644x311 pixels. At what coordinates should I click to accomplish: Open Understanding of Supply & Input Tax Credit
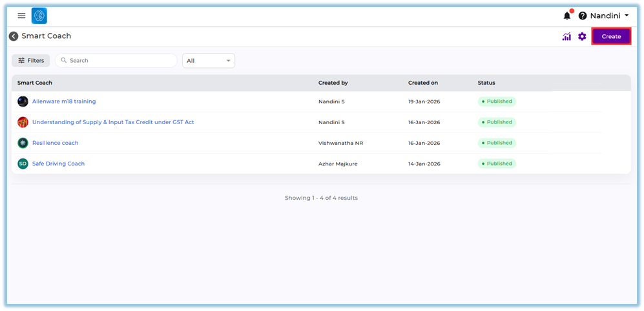point(113,122)
